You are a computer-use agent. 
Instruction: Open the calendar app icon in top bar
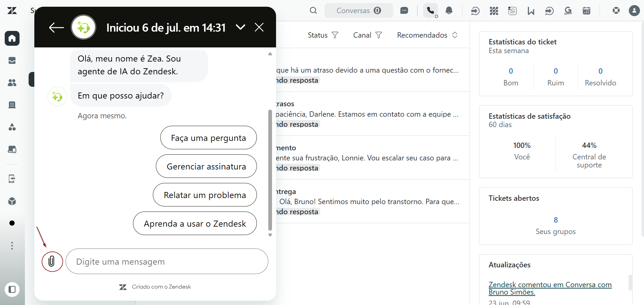[x=586, y=11]
